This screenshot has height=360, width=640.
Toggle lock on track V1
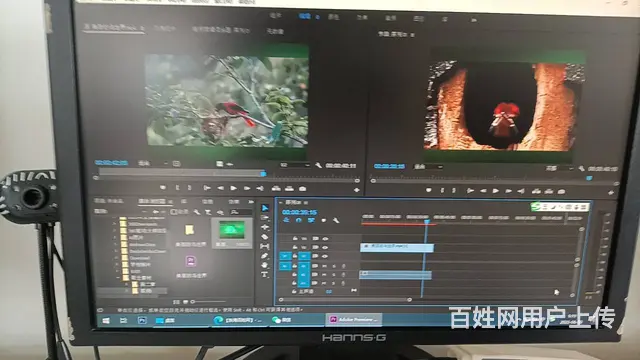[294, 256]
